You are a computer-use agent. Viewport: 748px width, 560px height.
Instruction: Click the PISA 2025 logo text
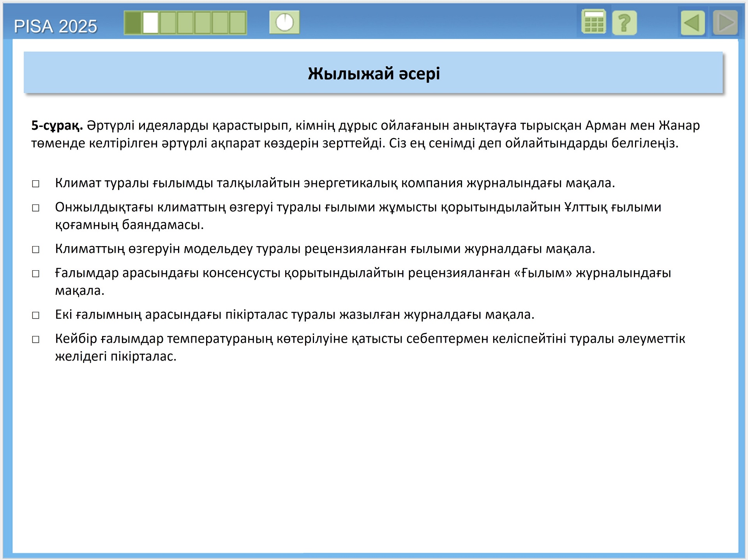tap(55, 26)
